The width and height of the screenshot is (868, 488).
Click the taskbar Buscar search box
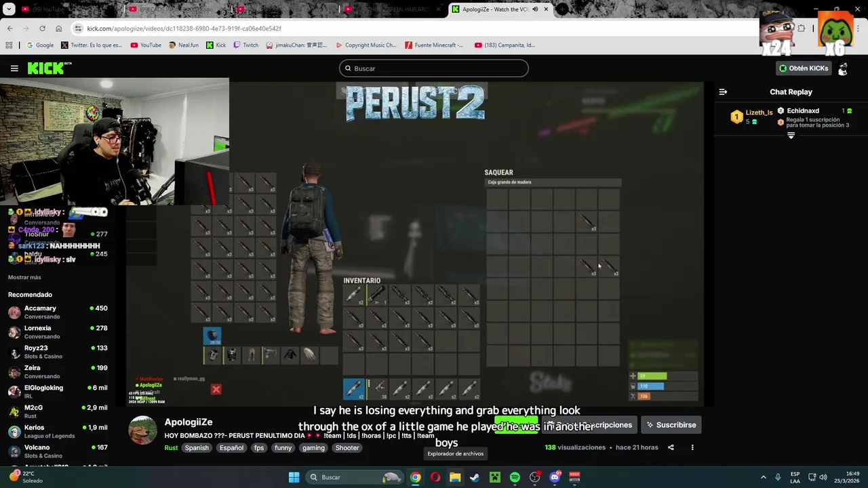point(355,477)
